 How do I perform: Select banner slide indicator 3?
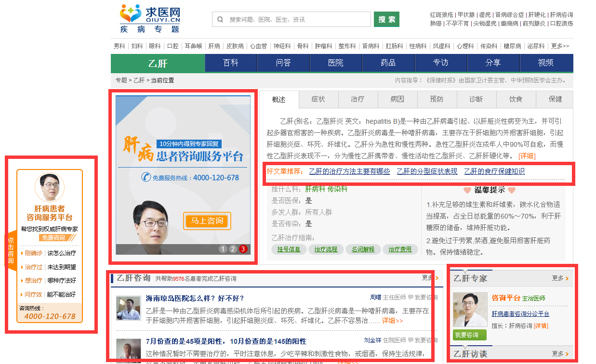pyautogui.click(x=243, y=249)
